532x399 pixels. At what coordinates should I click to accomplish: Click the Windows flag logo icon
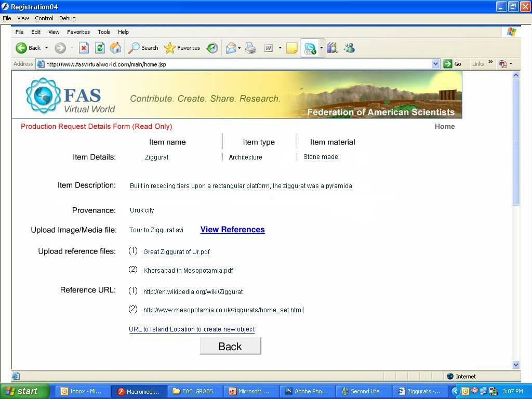point(511,32)
